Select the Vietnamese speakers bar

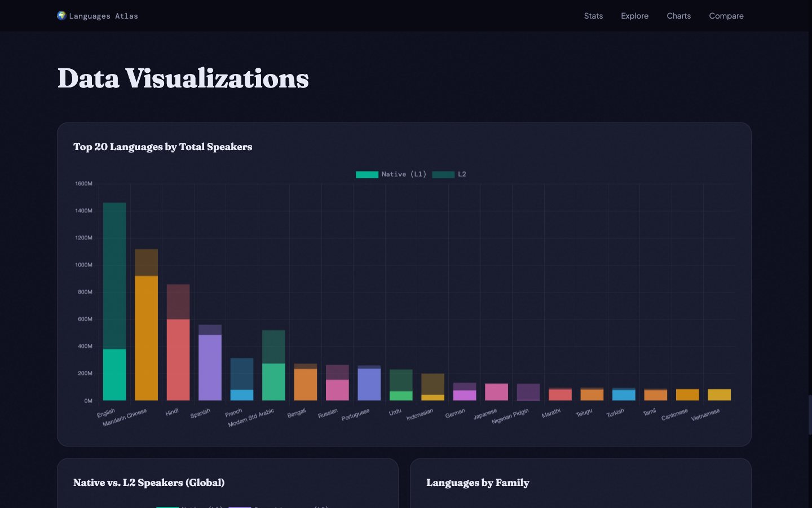click(720, 395)
